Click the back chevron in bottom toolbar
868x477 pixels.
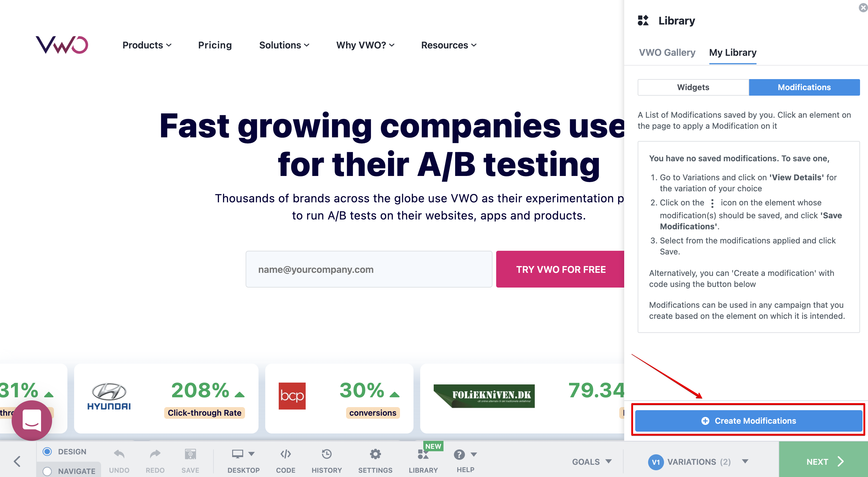pyautogui.click(x=17, y=461)
